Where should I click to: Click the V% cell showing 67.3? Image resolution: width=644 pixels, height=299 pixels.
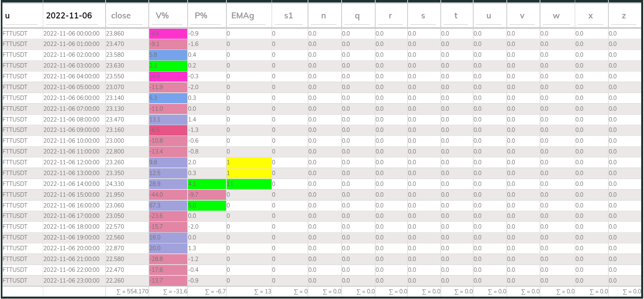(x=168, y=205)
